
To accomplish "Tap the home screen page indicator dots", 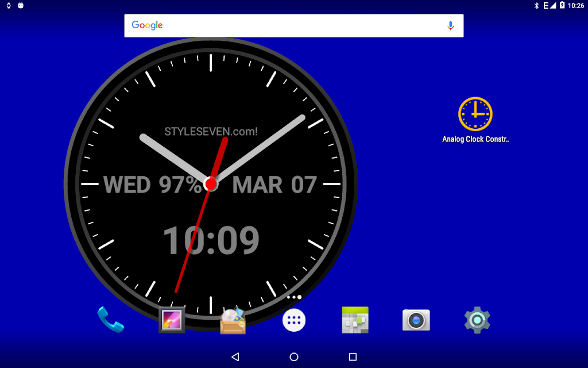I will [x=294, y=297].
